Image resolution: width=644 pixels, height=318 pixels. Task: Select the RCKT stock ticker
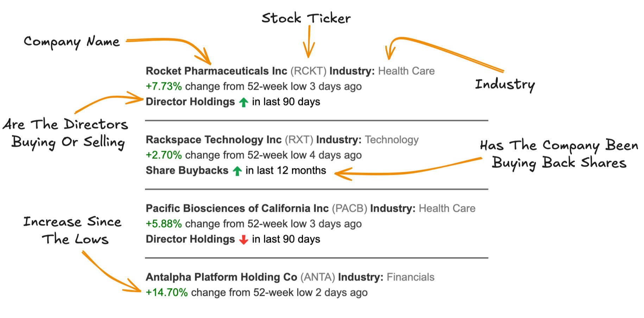308,71
